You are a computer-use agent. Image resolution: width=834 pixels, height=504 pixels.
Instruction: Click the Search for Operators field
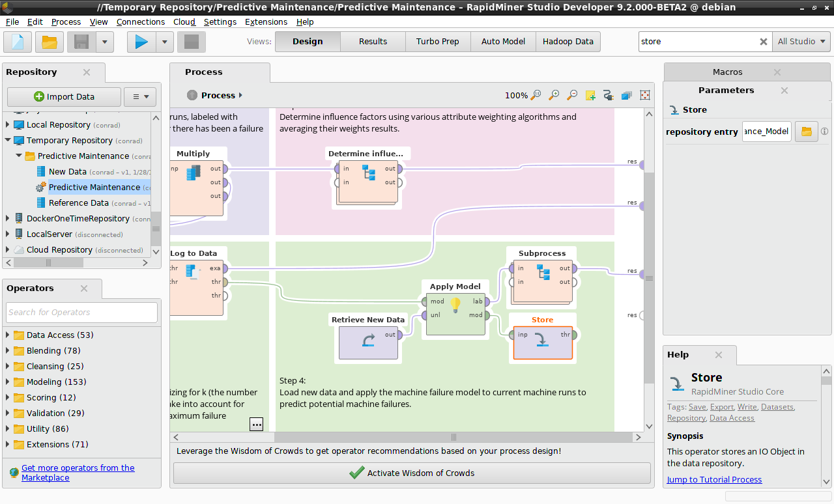(81, 313)
